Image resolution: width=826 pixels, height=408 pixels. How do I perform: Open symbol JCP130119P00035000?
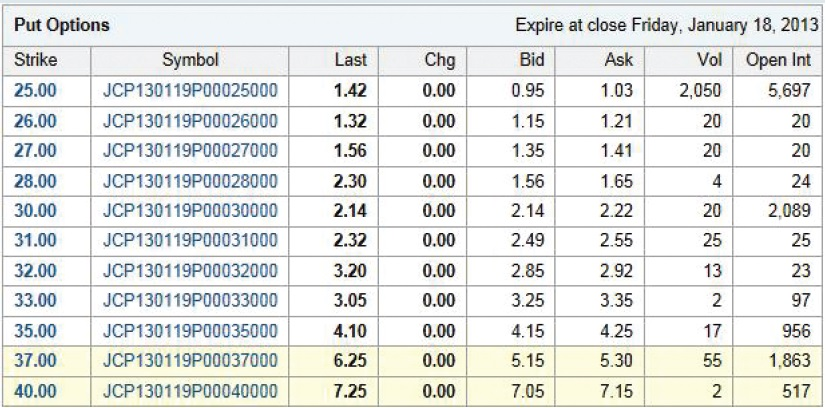click(190, 331)
